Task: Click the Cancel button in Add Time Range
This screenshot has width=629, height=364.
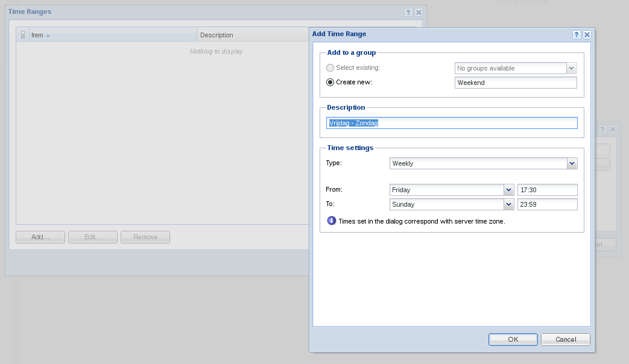Action: point(565,339)
